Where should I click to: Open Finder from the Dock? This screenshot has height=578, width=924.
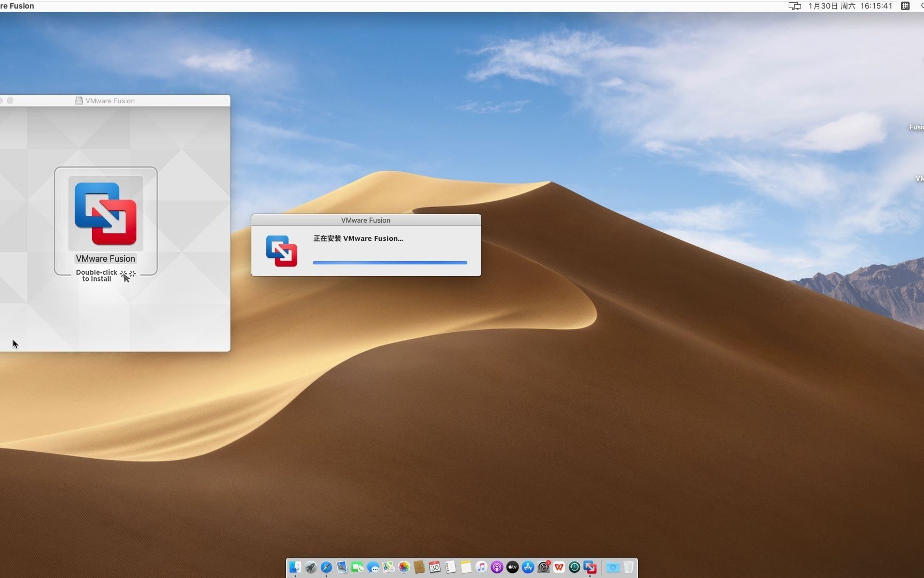(295, 567)
